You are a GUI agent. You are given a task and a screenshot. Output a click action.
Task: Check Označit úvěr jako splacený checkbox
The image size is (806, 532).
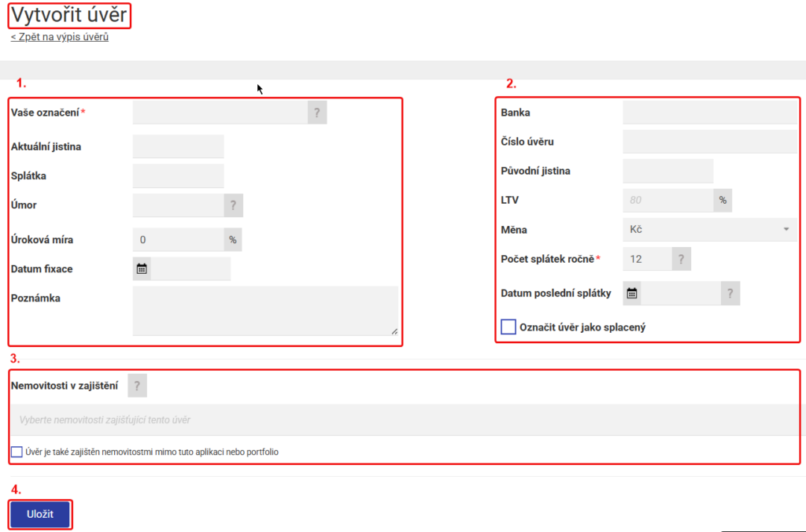click(x=508, y=327)
